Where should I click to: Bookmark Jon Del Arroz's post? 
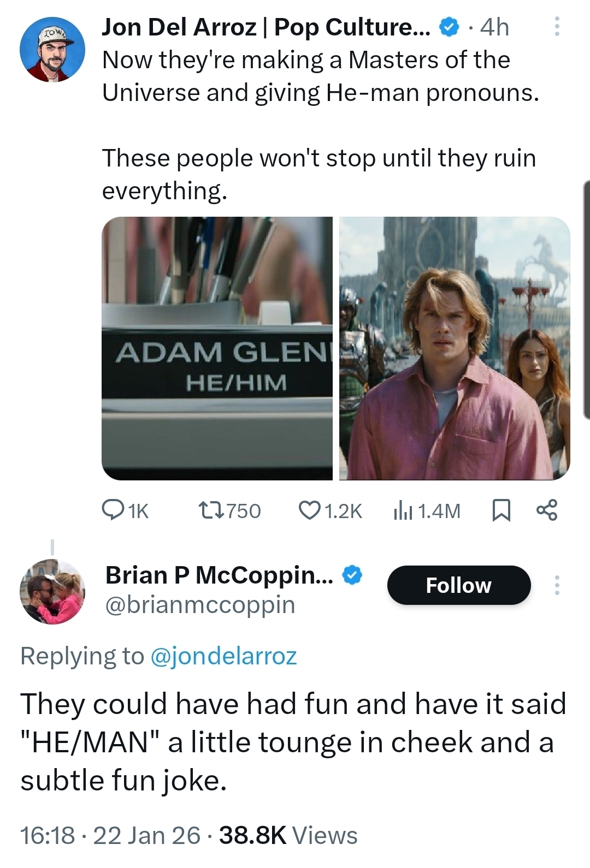[501, 510]
